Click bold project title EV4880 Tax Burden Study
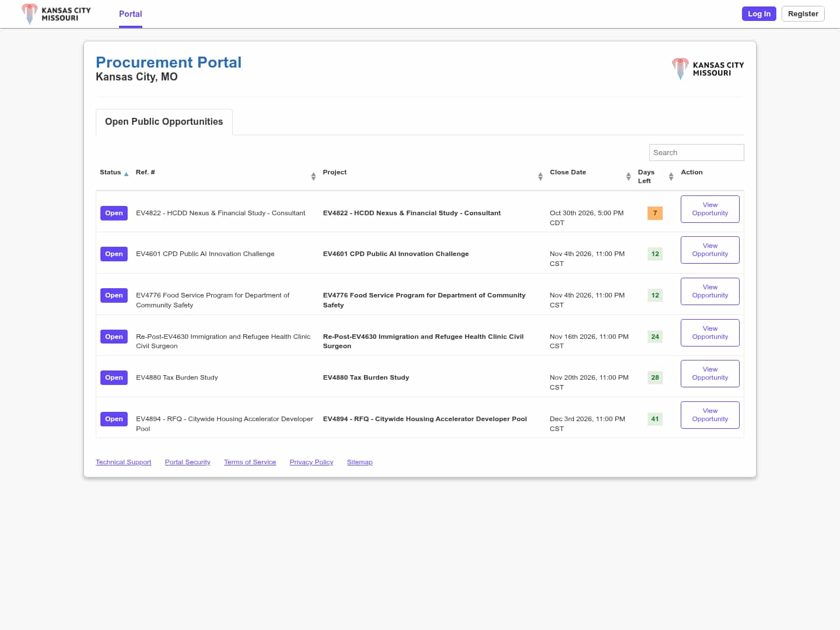 point(366,377)
